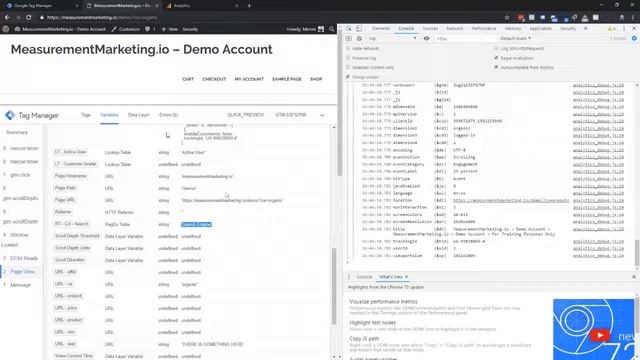Screen dimensions: 640x360
Task: Open the red browser extension icon
Action: coord(521,18)
